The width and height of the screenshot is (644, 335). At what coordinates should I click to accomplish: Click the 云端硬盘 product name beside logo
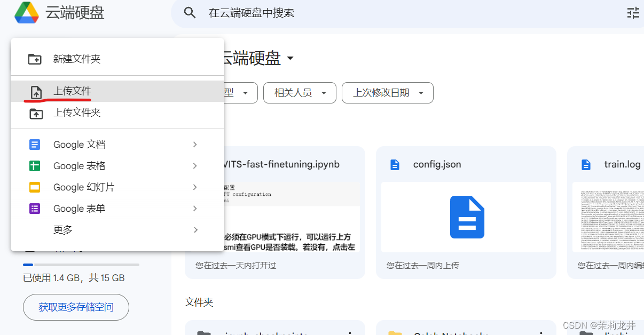click(75, 13)
